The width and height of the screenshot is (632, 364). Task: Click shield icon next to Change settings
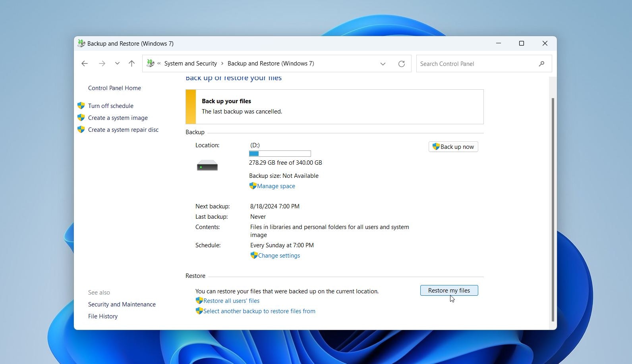coord(254,255)
